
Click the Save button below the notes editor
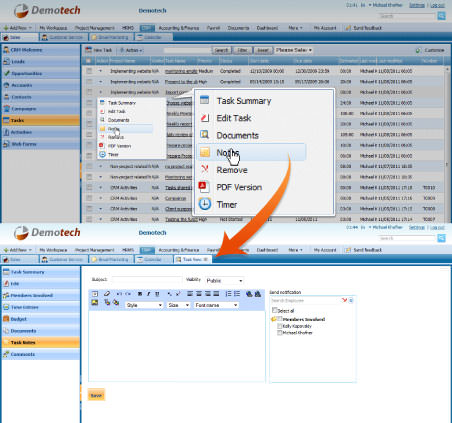coord(96,395)
